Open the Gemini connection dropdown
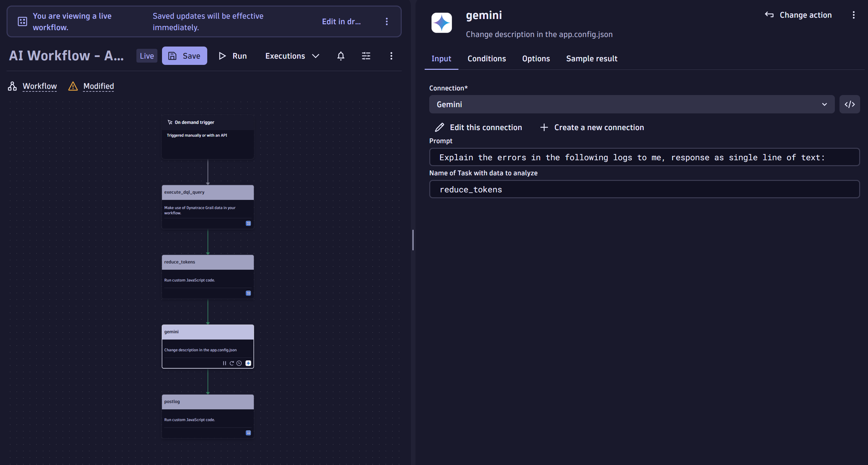This screenshot has width=868, height=465. tap(824, 104)
